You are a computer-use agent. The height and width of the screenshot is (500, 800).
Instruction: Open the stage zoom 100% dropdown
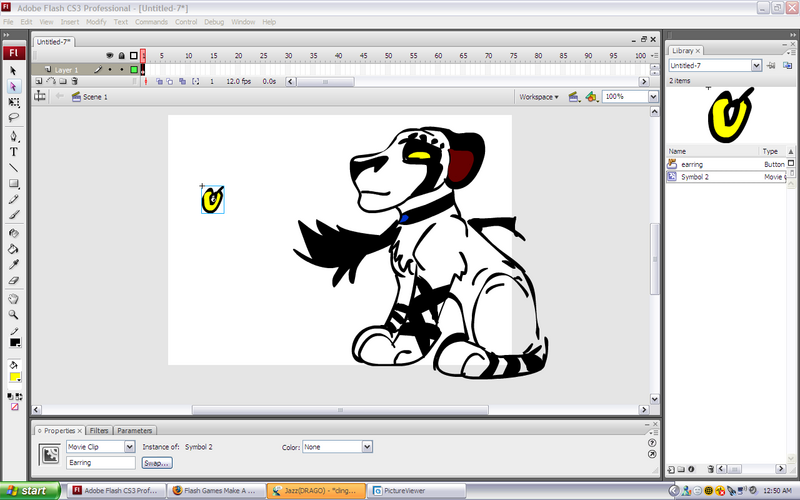653,96
